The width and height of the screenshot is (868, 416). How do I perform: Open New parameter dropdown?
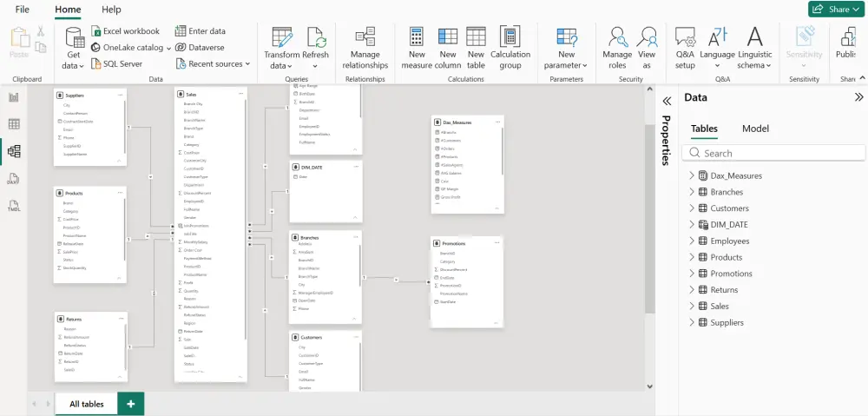[566, 48]
